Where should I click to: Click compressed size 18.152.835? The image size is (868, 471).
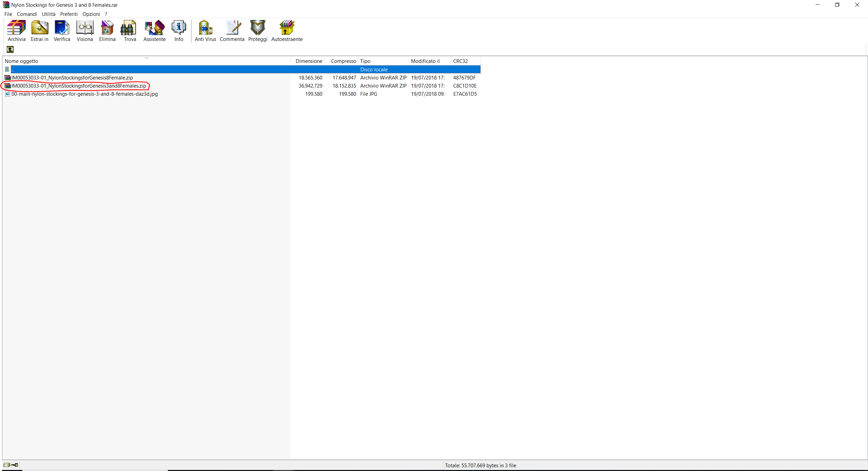344,86
